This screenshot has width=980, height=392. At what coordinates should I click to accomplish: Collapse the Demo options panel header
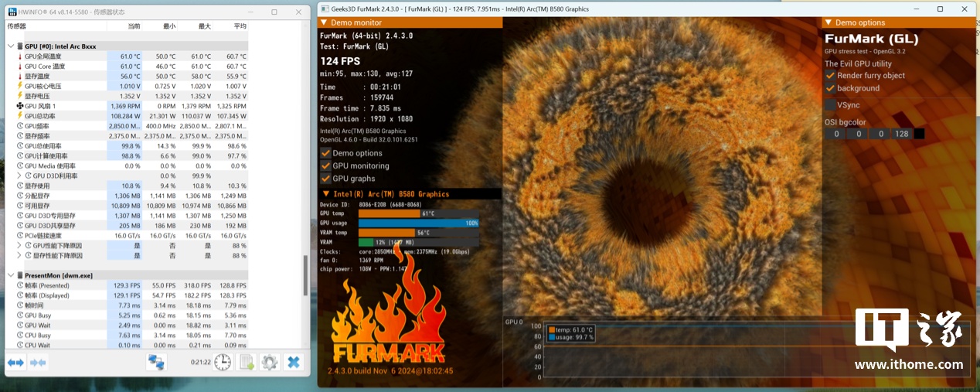click(829, 22)
